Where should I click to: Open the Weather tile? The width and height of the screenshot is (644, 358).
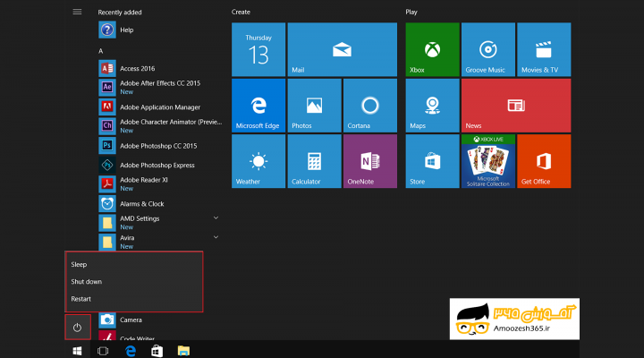click(x=258, y=161)
